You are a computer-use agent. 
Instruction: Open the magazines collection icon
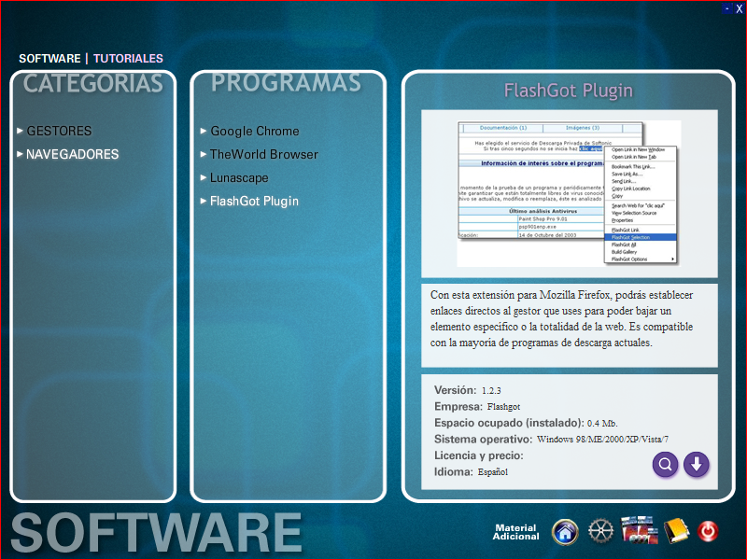[x=640, y=530]
